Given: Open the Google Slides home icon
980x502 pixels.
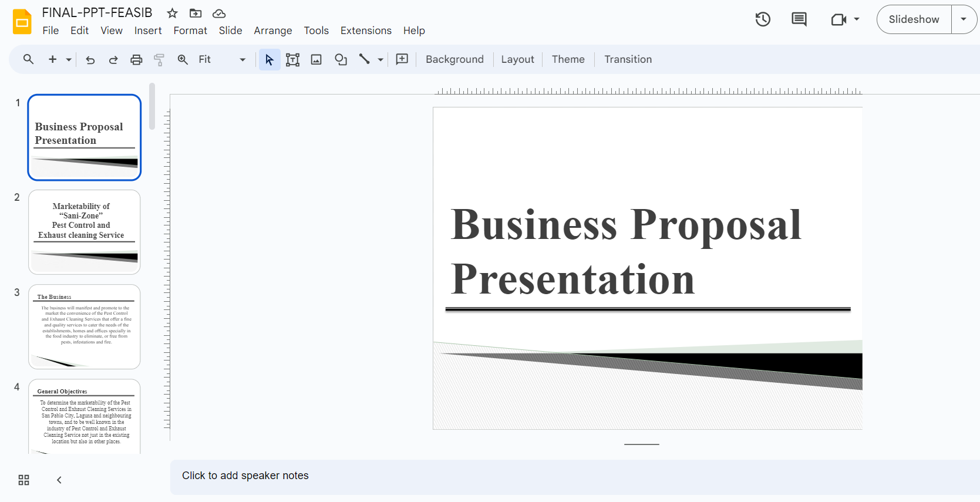Looking at the screenshot, I should click(x=22, y=22).
